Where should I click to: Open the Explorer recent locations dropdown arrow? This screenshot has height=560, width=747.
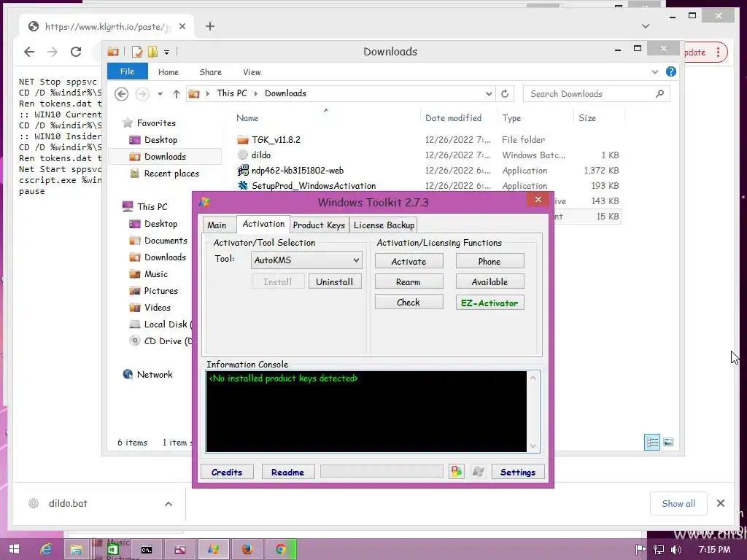[x=160, y=94]
